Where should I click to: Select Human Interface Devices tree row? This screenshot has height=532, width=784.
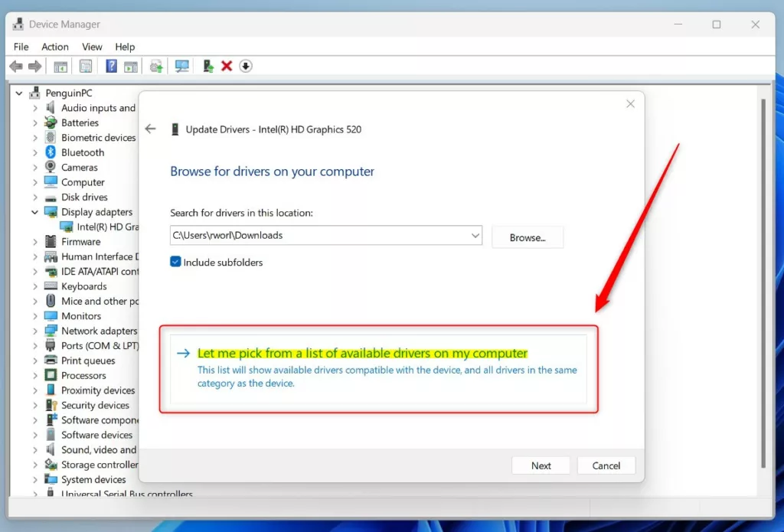(92, 256)
